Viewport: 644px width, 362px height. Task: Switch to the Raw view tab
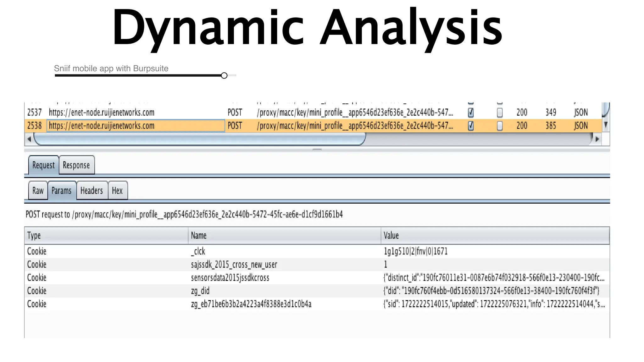pyautogui.click(x=38, y=190)
